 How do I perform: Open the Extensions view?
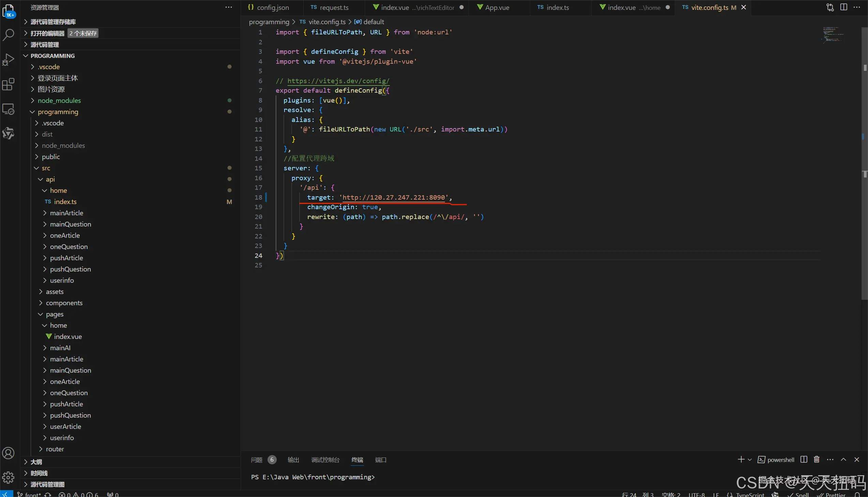pos(8,84)
